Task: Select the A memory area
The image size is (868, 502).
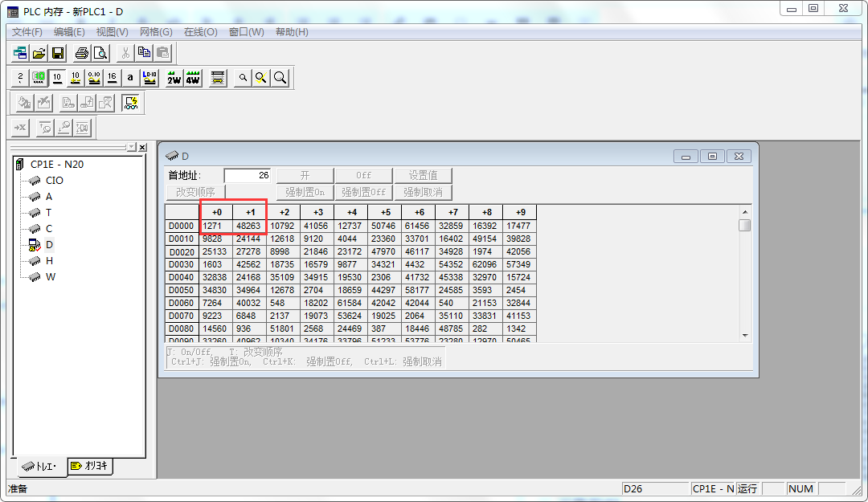Action: (49, 197)
